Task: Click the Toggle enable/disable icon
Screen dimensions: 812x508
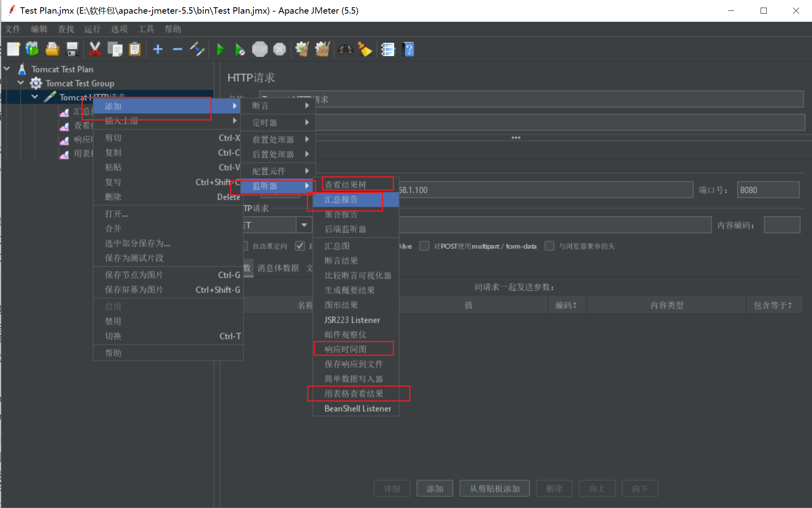Action: tap(197, 49)
